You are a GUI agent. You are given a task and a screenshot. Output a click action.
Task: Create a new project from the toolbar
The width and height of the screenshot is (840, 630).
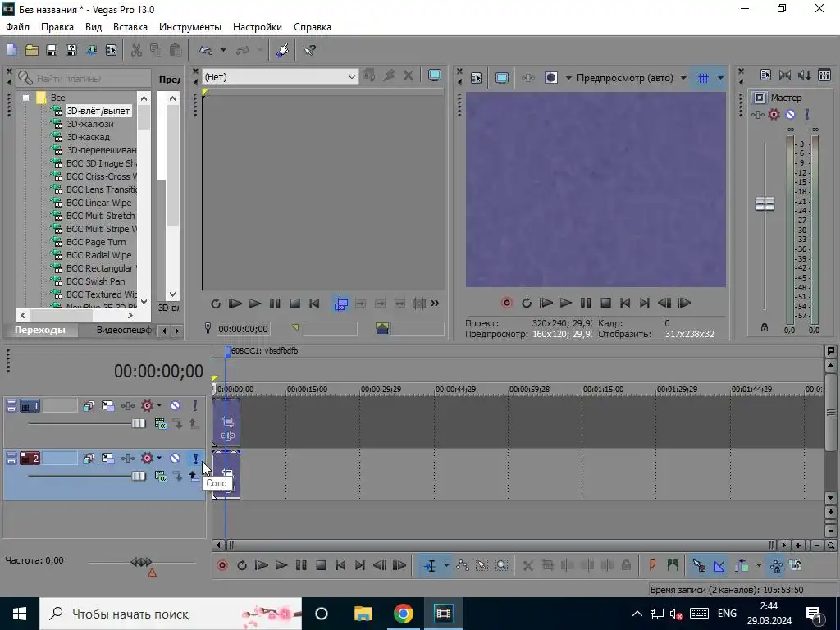pos(11,50)
